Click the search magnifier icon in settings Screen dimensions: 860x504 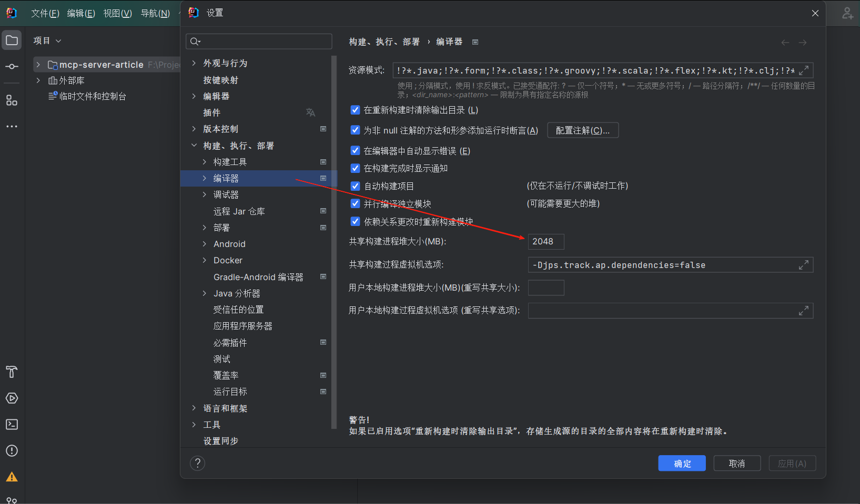coord(195,42)
